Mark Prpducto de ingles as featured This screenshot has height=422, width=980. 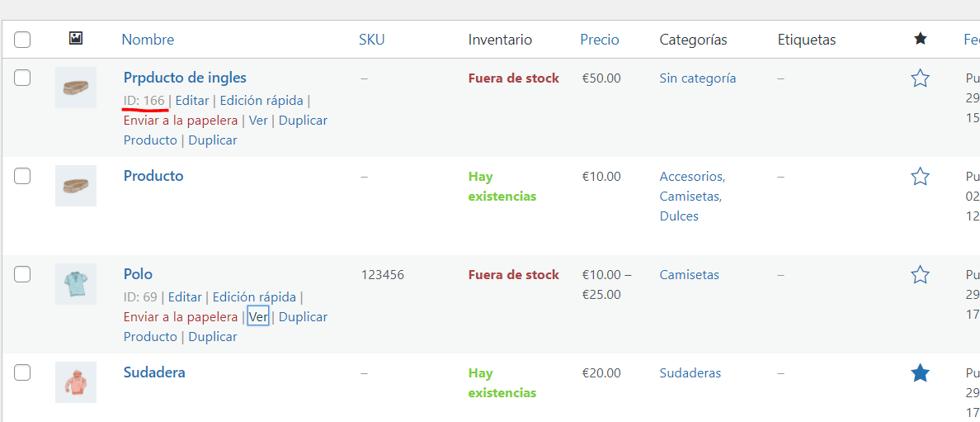click(x=920, y=78)
